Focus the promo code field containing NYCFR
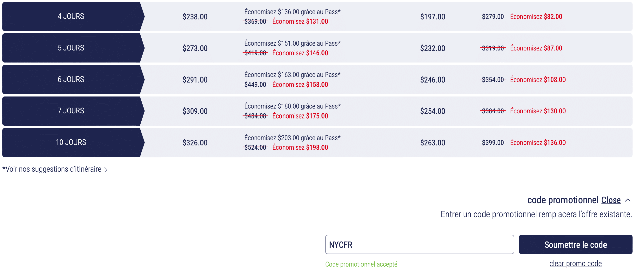 click(419, 244)
